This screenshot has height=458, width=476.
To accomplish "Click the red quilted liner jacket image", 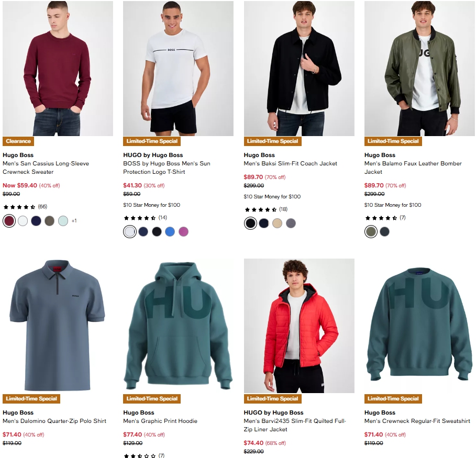I will 299,326.
